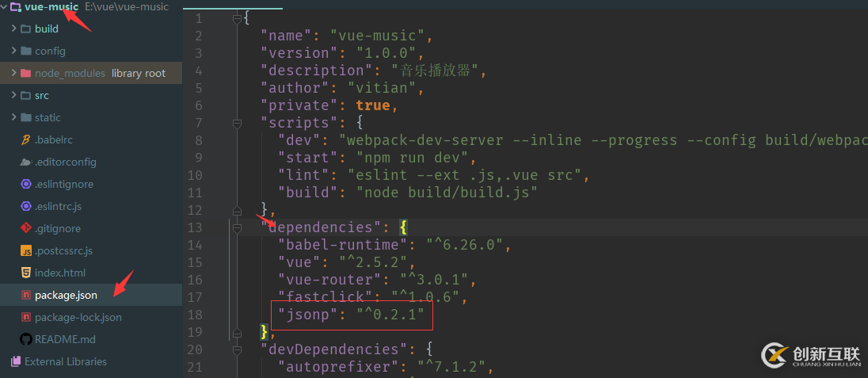Expand the src folder chevron
This screenshot has height=378, width=868.
pyautogui.click(x=13, y=95)
